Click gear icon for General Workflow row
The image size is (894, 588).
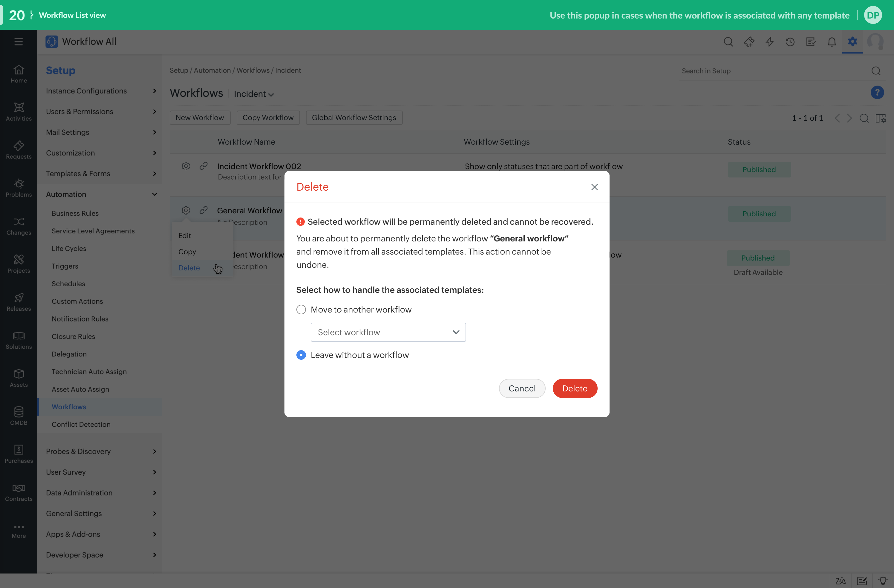click(186, 210)
